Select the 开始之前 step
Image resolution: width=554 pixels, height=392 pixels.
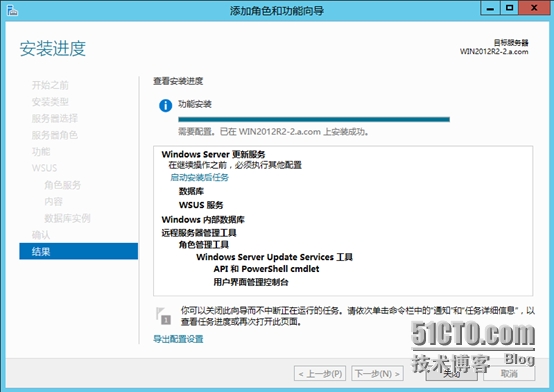point(50,85)
